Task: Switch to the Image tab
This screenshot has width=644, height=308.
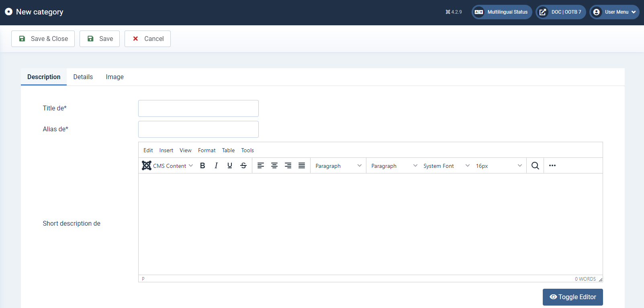Action: click(115, 77)
